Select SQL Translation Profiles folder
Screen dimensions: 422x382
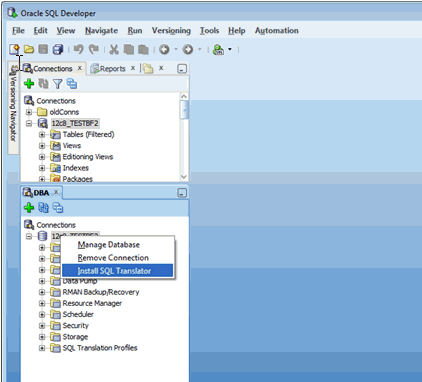pos(94,348)
